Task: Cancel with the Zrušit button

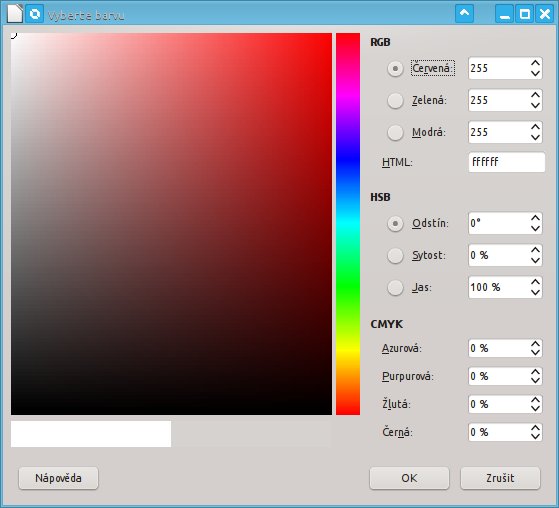Action: point(500,478)
